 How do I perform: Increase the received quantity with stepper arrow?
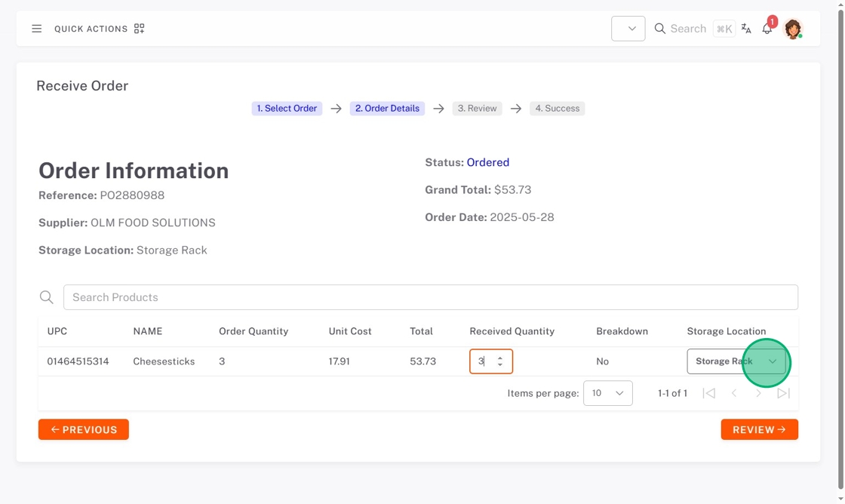pyautogui.click(x=500, y=358)
